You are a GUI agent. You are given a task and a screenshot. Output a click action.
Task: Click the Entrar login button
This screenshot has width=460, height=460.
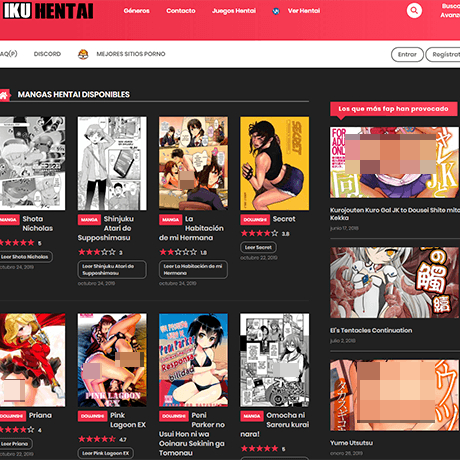coord(407,54)
